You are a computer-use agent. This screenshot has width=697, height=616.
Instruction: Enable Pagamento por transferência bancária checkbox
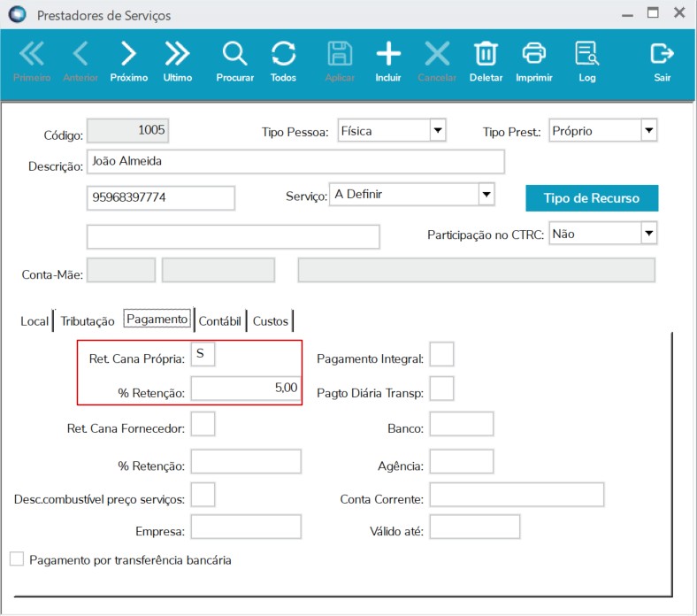[17, 558]
